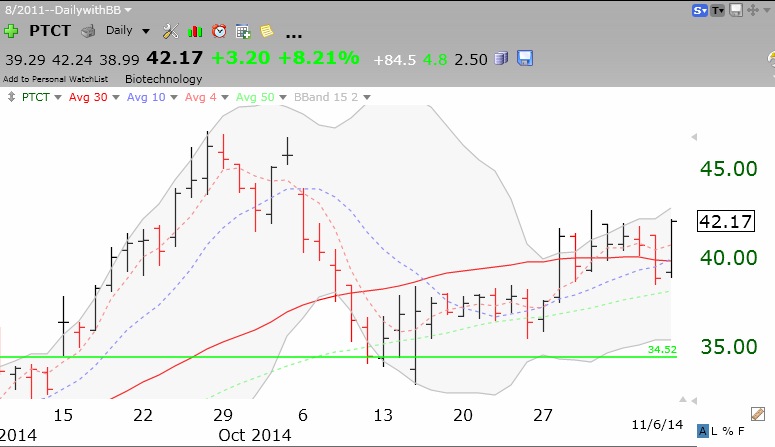This screenshot has height=447, width=775.
Task: Click the calendar grid with plus icon
Action: 243,32
